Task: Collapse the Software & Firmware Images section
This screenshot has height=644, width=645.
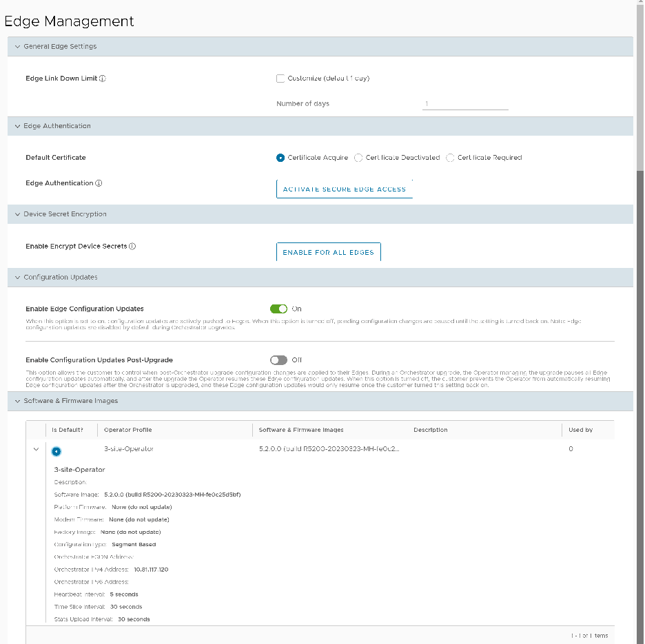Action: coord(17,401)
